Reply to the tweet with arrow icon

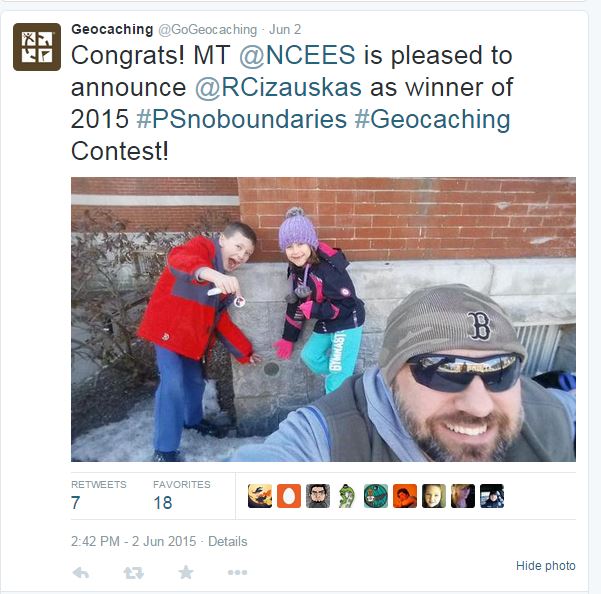81,572
